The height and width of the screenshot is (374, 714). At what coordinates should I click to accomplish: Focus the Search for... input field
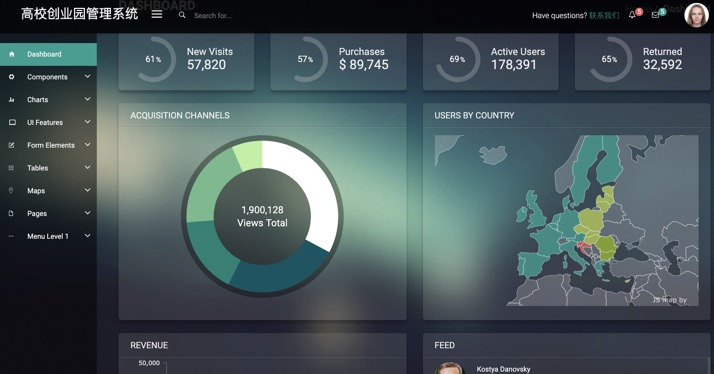[x=213, y=15]
